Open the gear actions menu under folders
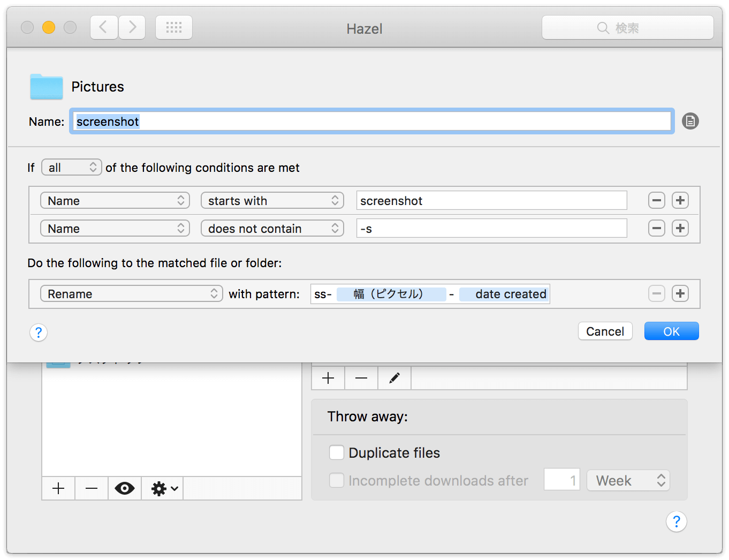729x560 pixels. point(163,488)
